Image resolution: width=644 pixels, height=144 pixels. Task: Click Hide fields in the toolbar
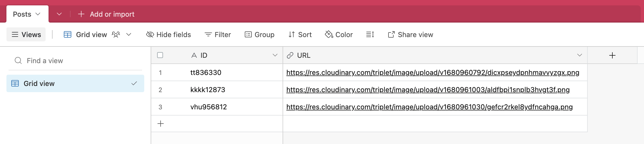[x=168, y=35]
